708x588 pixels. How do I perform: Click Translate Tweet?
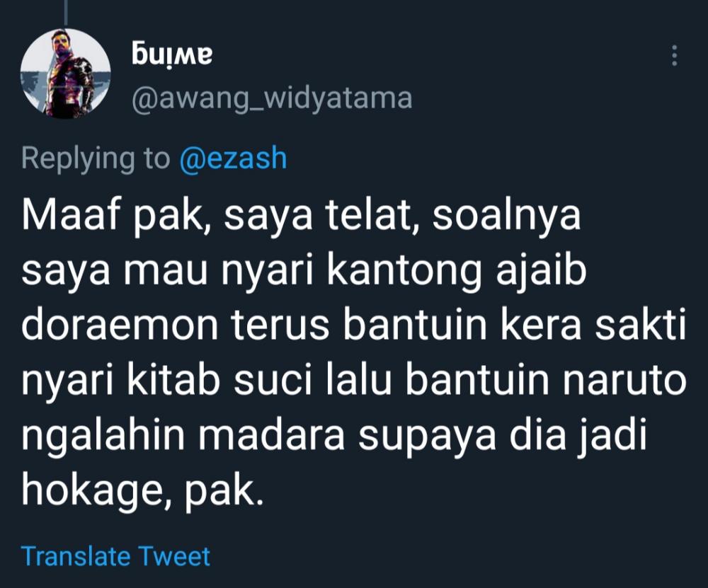coord(115,555)
